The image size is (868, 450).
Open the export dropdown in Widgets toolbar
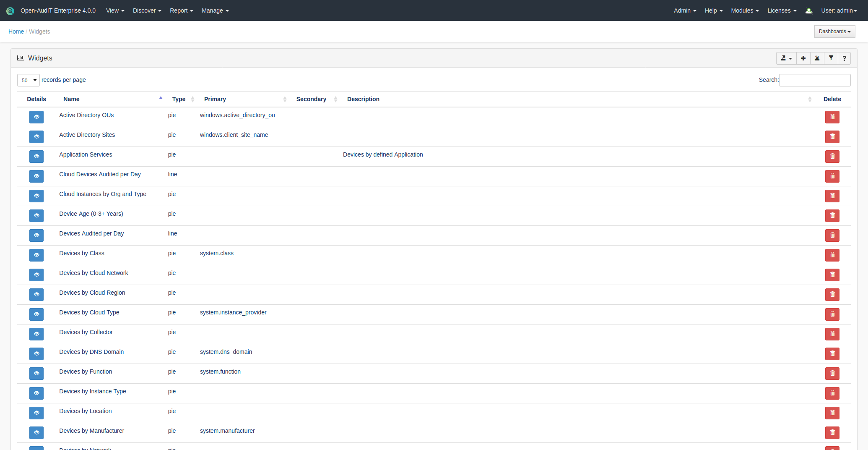(786, 58)
